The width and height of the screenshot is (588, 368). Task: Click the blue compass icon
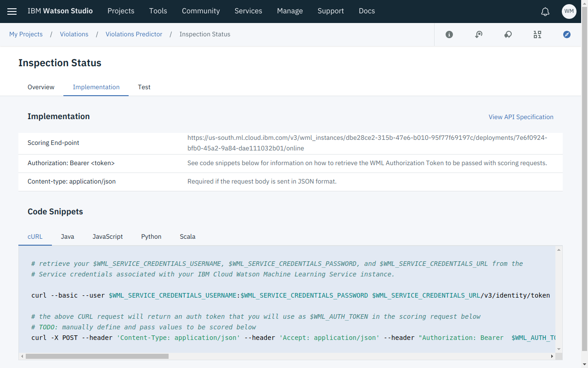(x=567, y=34)
